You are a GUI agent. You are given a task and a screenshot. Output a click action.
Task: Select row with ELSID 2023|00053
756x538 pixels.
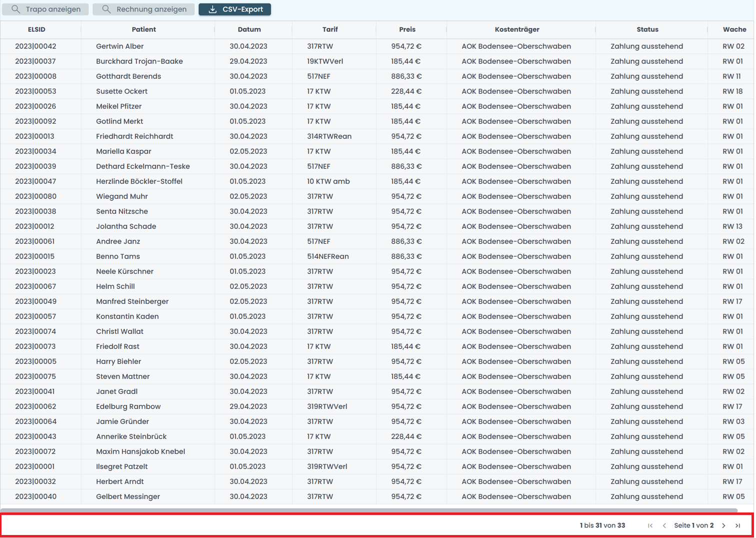[35, 92]
